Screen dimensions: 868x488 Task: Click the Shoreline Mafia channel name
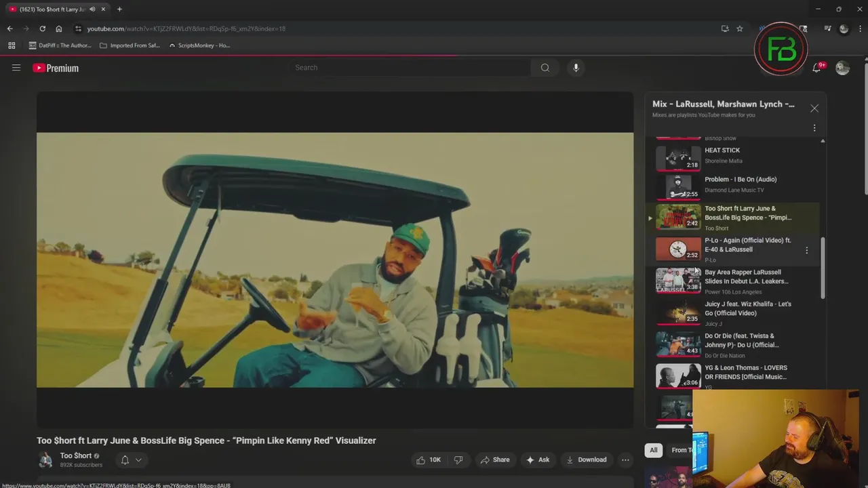[x=724, y=161]
